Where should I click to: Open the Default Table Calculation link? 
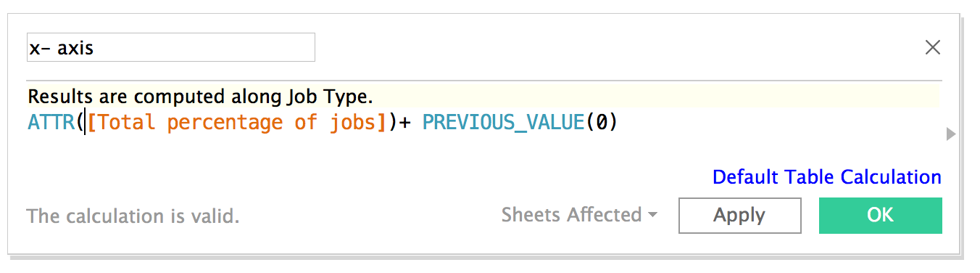[826, 177]
